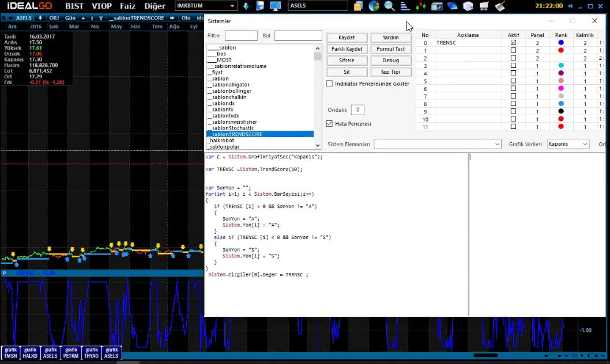610x364 pixels.
Task: Click the cyan color swatch for row 3
Action: [561, 65]
